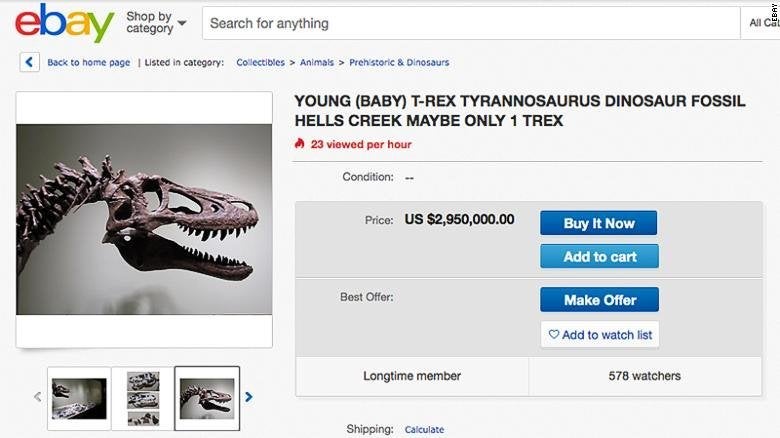This screenshot has width=780, height=438.
Task: Click the eBay logo
Action: click(x=64, y=22)
